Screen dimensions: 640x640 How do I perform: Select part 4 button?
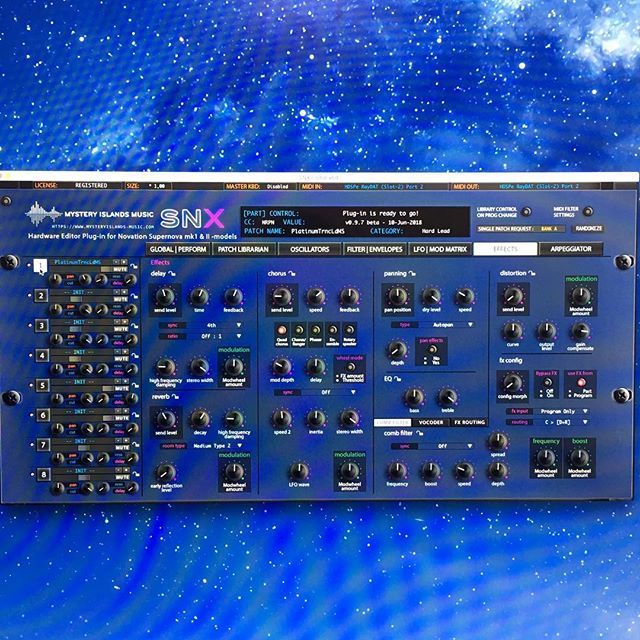(x=42, y=355)
